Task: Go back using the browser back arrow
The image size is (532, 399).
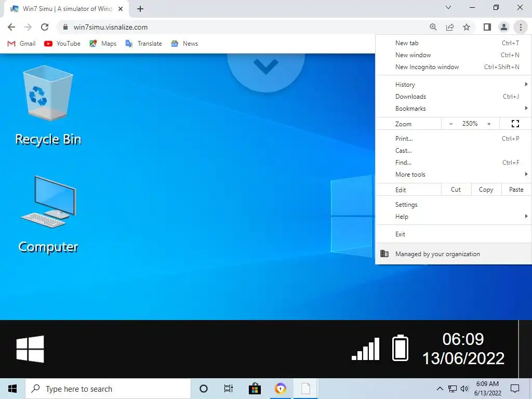Action: pos(11,27)
